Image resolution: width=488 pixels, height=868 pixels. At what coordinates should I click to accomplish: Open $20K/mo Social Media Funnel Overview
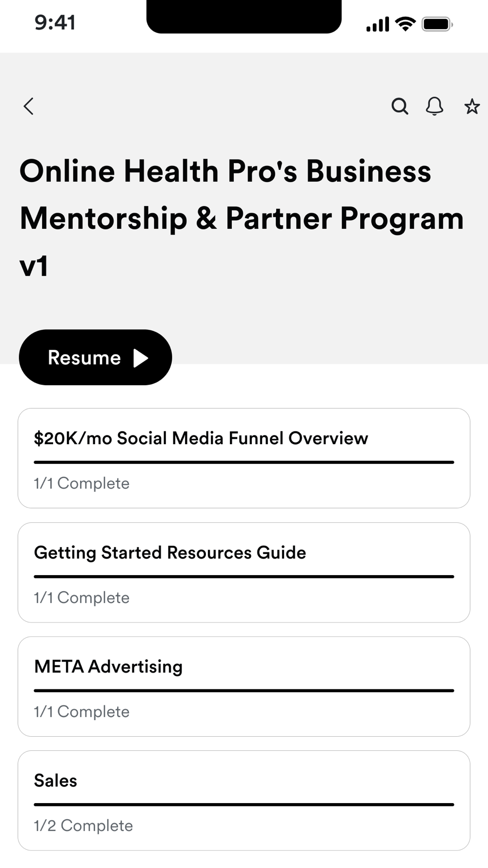pos(201,438)
